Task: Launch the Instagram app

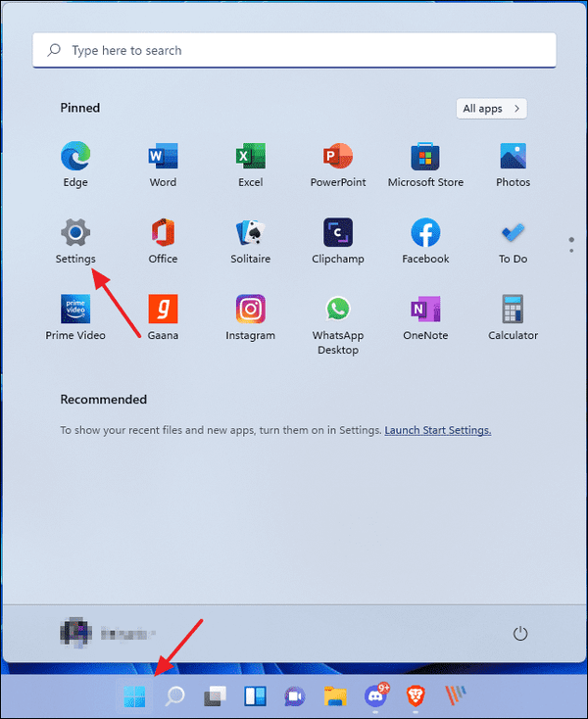Action: (251, 317)
